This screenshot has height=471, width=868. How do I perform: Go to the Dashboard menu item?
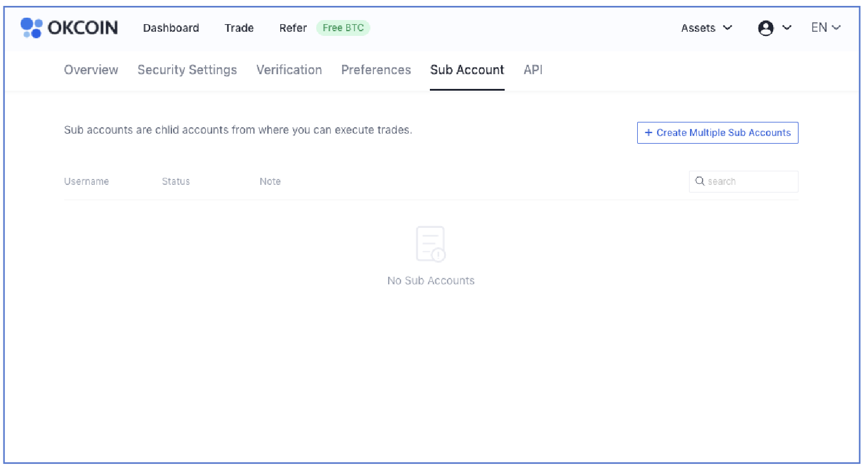(171, 28)
